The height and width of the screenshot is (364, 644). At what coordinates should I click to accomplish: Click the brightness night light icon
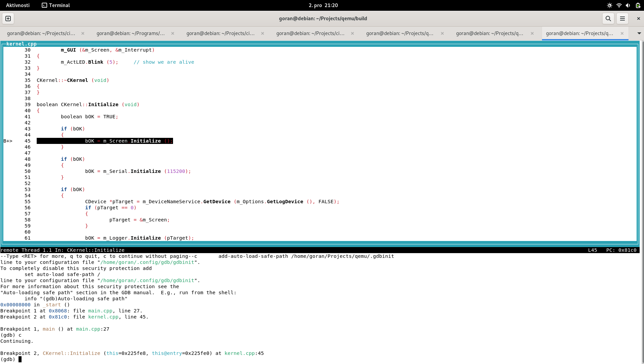[609, 5]
